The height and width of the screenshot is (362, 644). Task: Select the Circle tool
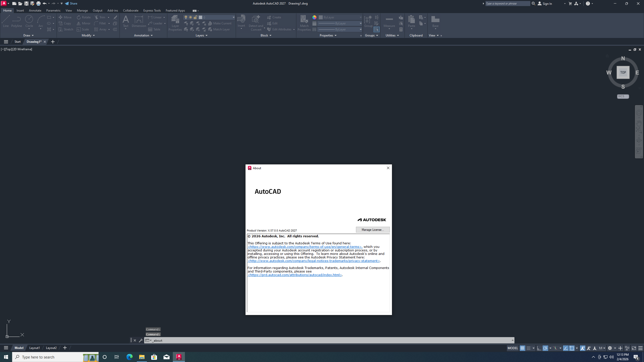pyautogui.click(x=29, y=21)
